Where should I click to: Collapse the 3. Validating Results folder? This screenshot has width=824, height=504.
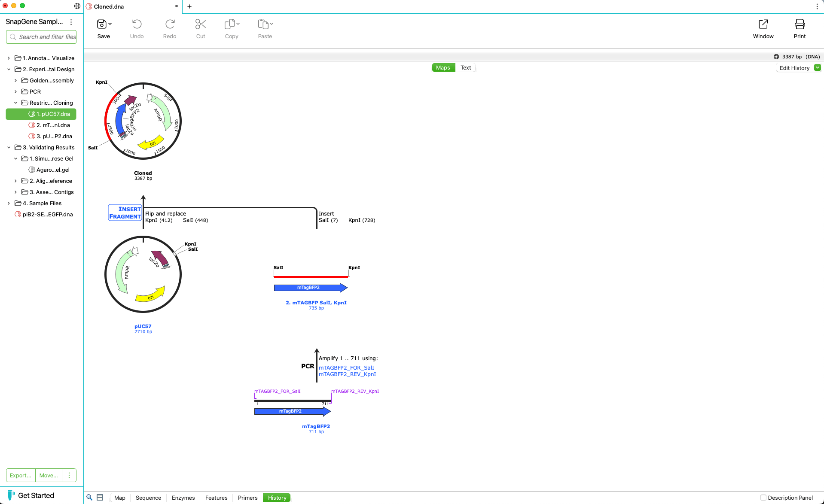tap(9, 147)
